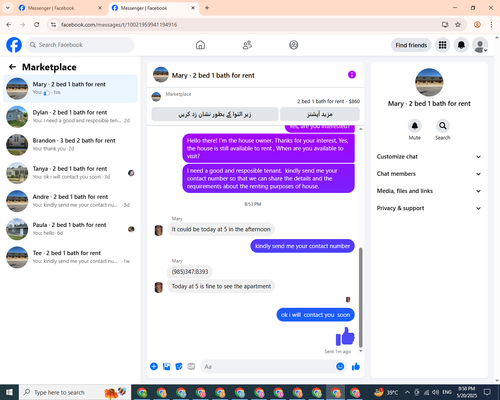Open Chrome profile icon in toolbar
The height and width of the screenshot is (400, 500).
477,25
